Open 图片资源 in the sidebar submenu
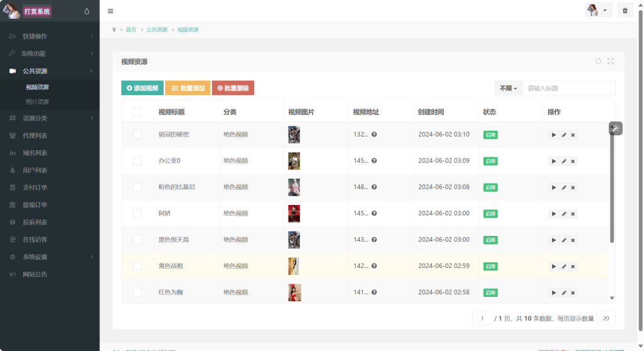This screenshot has width=644, height=351. pos(37,101)
